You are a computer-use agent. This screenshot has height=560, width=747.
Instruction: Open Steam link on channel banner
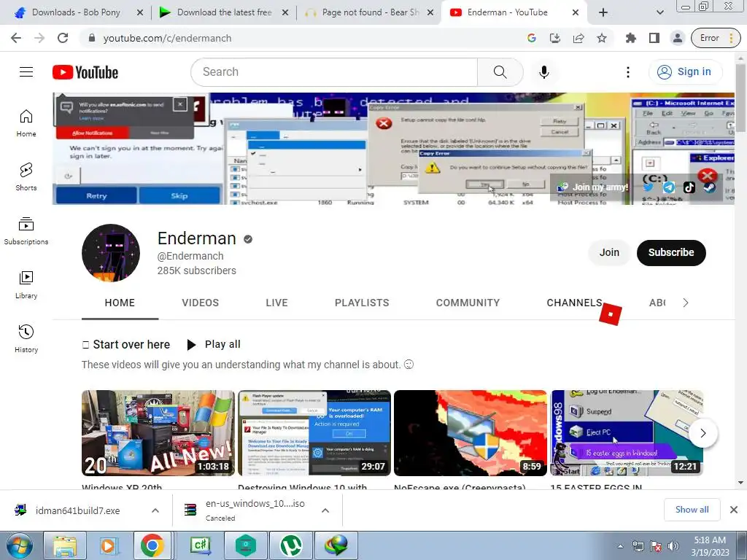(x=709, y=187)
